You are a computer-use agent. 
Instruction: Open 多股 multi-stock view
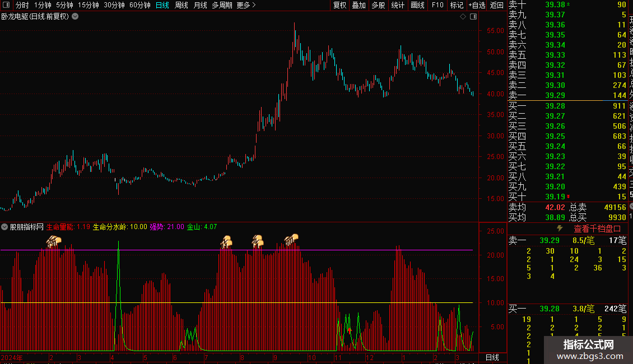[x=378, y=5]
